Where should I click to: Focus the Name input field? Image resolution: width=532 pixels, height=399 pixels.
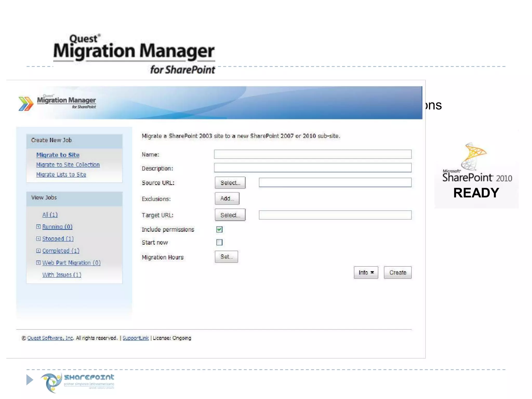point(312,154)
